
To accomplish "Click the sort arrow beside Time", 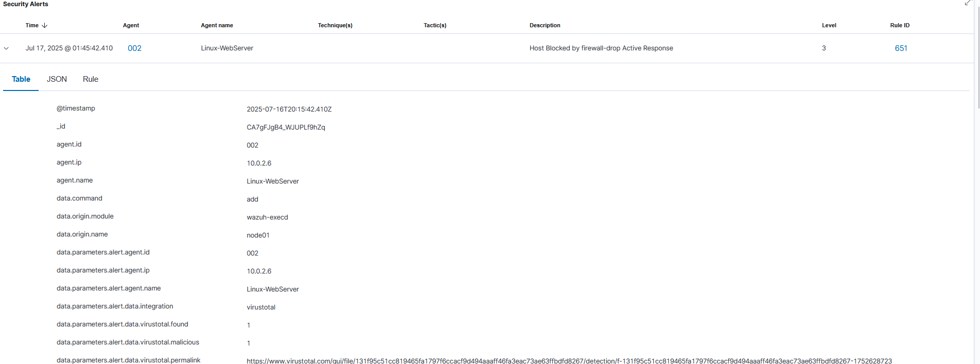I will coord(45,25).
